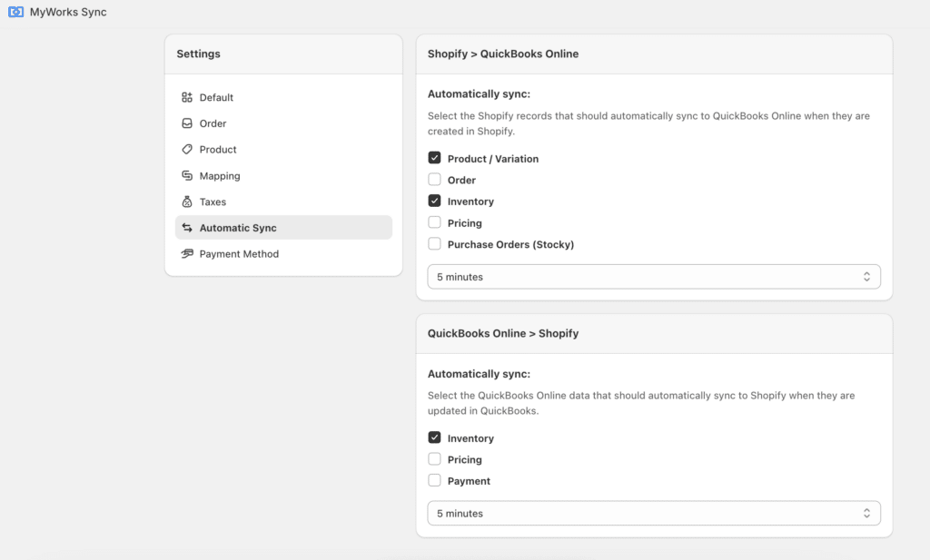
Task: Switch to Taxes settings
Action: tap(283, 201)
